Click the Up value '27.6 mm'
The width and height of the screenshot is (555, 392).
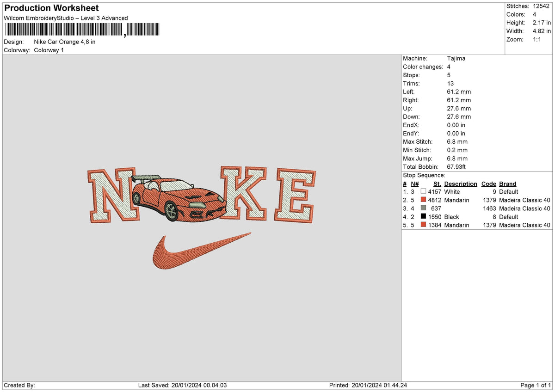459,108
